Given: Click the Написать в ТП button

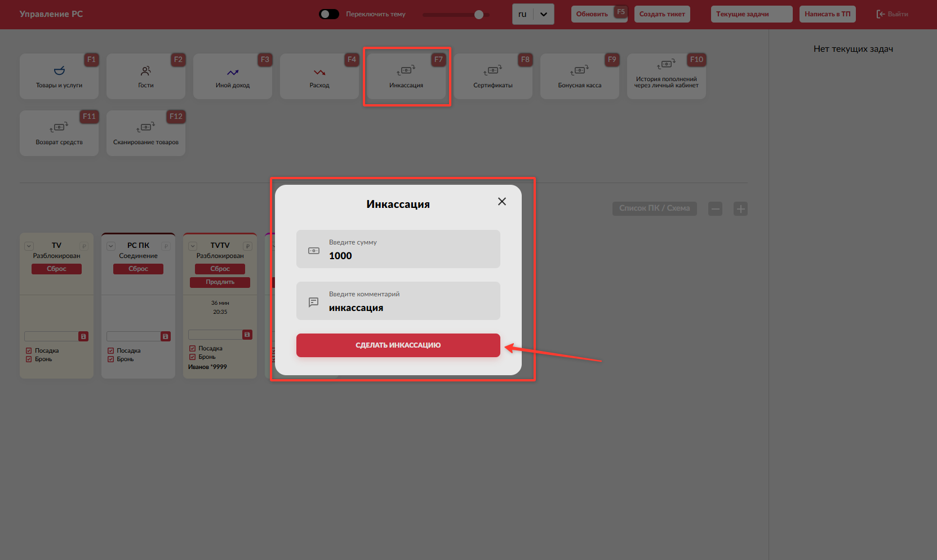Looking at the screenshot, I should click(x=828, y=14).
